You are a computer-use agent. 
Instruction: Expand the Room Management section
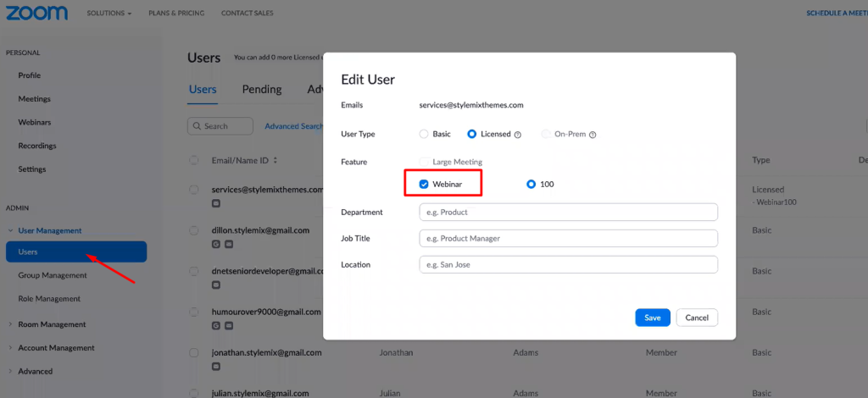pos(52,324)
